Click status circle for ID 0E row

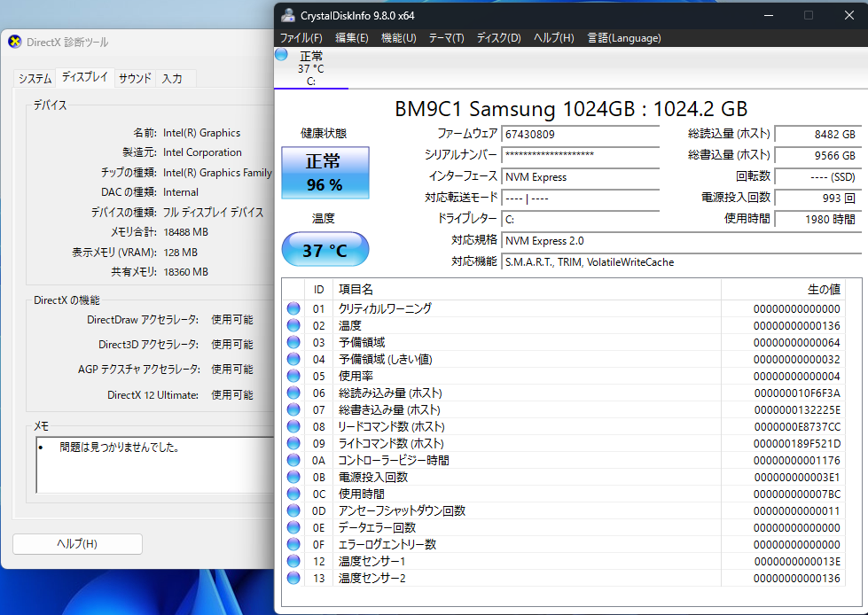coord(293,527)
